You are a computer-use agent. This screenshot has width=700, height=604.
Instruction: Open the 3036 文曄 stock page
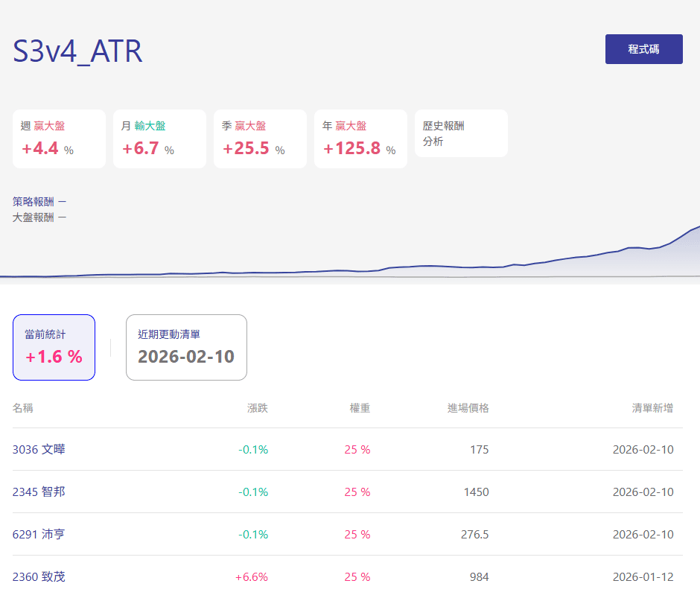[39, 450]
